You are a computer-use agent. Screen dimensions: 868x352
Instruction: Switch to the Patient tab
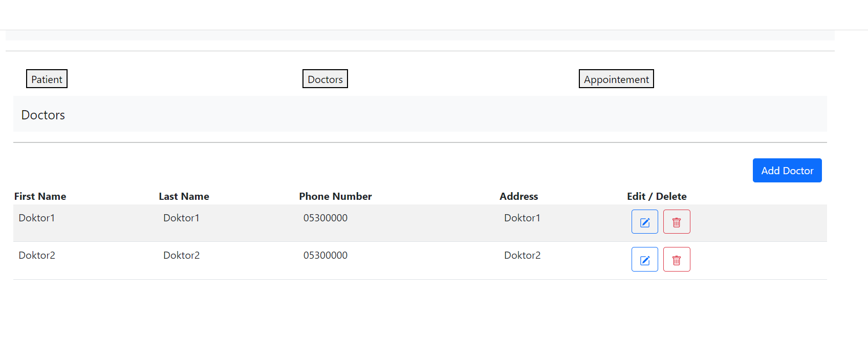tap(47, 79)
